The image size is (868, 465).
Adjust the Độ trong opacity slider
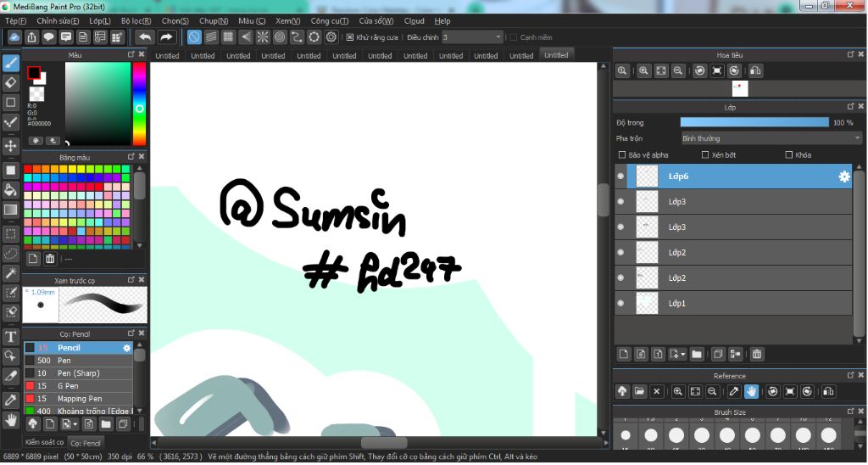click(754, 122)
